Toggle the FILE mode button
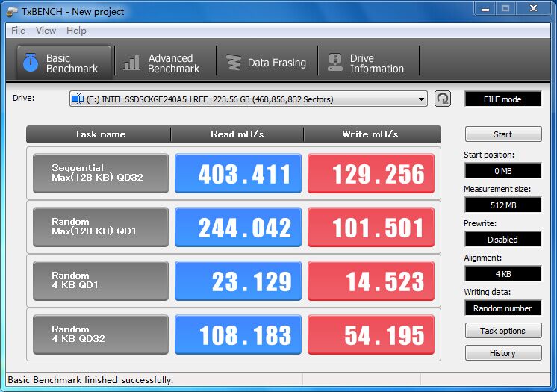 point(503,99)
